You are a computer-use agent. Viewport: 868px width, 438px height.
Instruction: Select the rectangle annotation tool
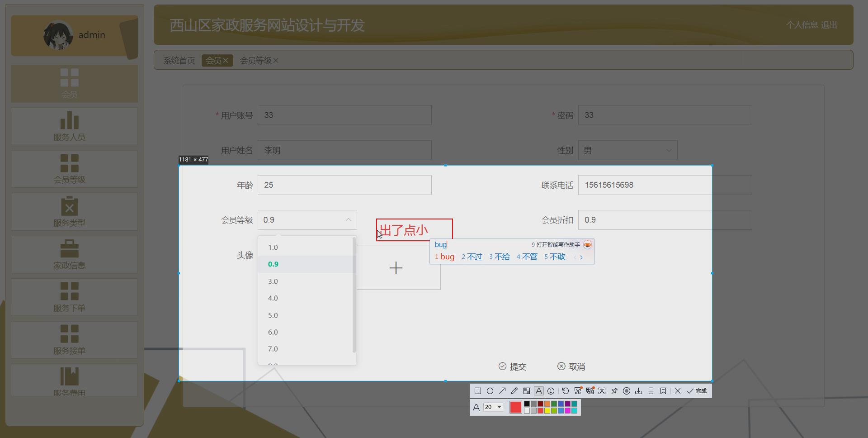478,391
